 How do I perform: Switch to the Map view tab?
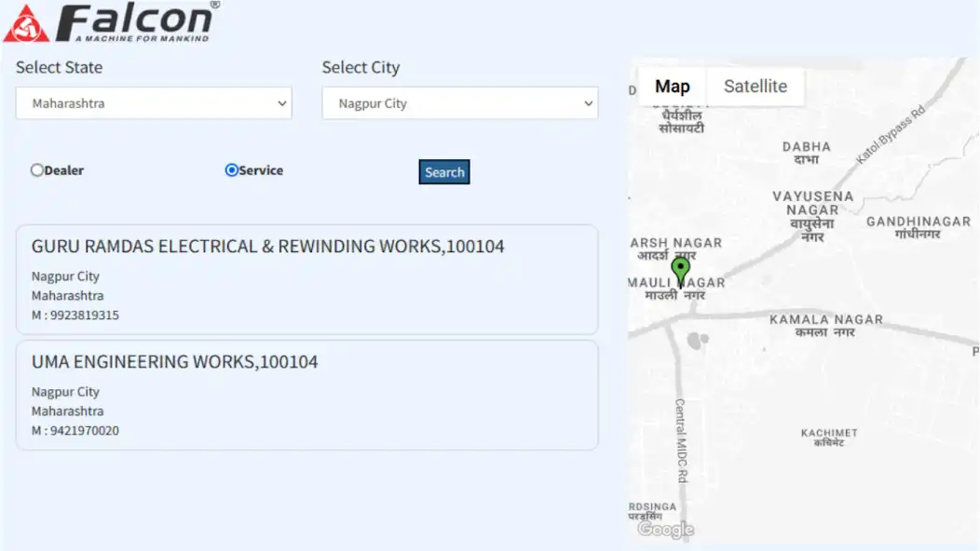pos(672,87)
